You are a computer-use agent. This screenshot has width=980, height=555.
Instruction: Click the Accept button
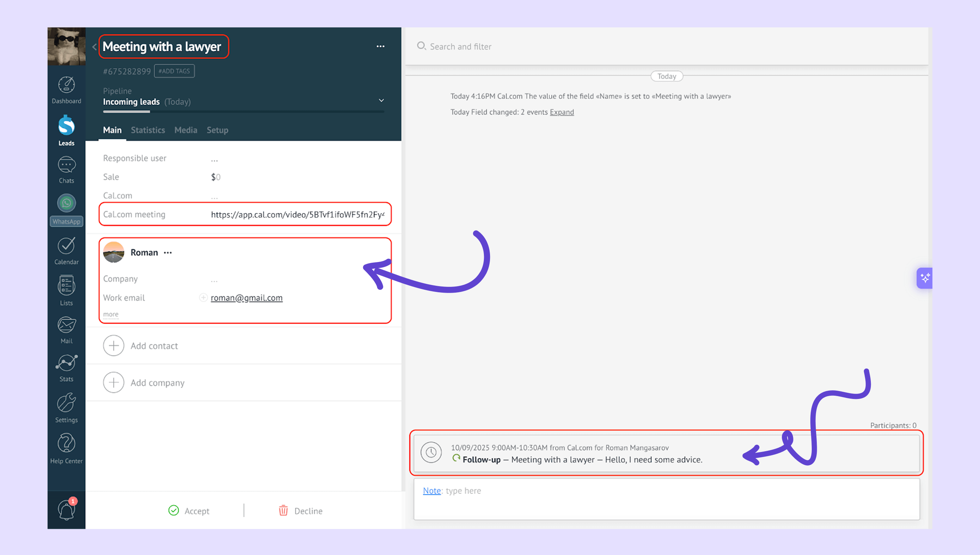tap(189, 510)
